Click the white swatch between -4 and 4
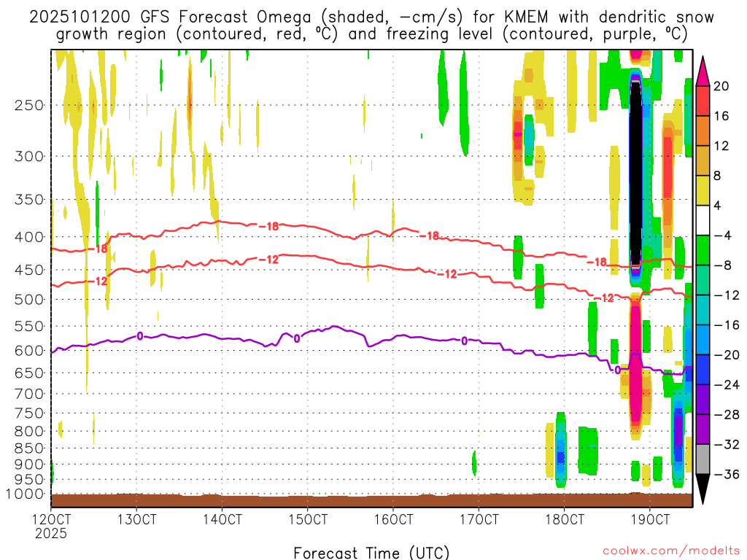The image size is (747, 560). (x=703, y=220)
